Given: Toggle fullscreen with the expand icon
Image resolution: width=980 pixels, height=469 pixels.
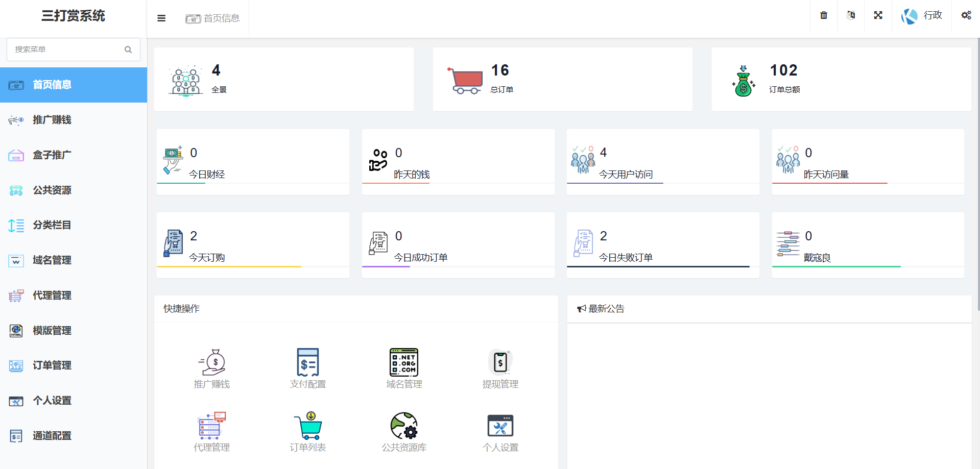Looking at the screenshot, I should coord(878,15).
